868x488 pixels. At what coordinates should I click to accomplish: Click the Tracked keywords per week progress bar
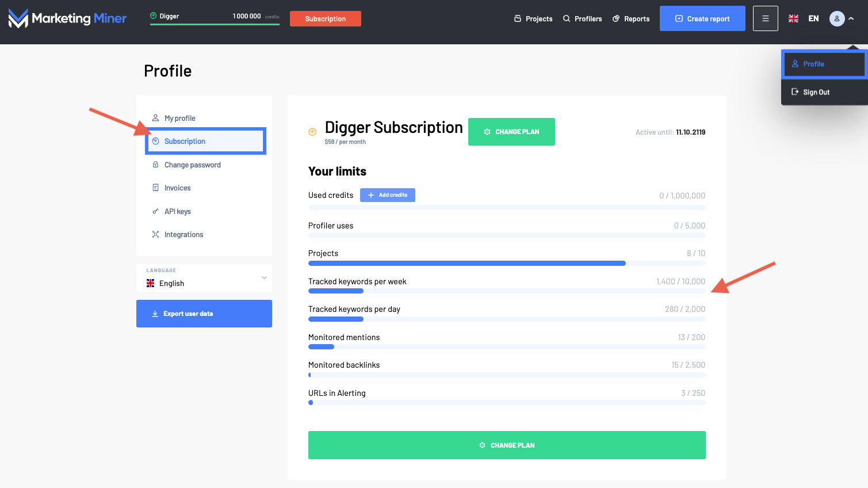point(507,291)
